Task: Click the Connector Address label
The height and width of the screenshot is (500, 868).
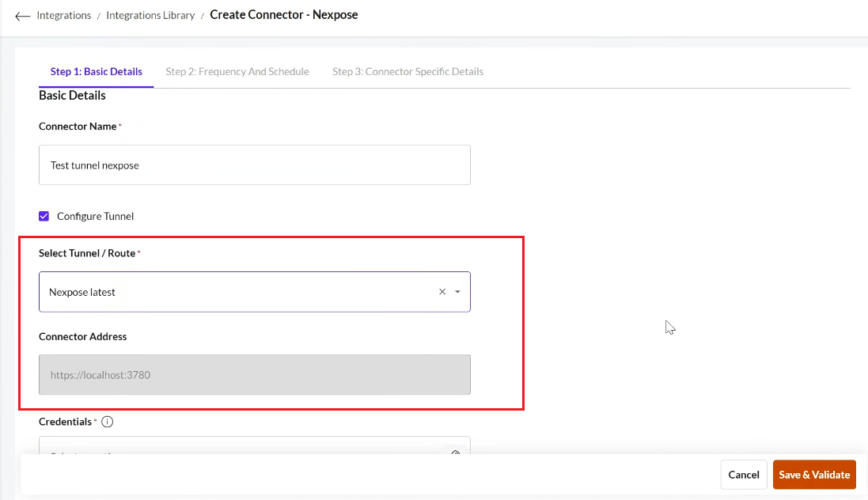Action: (82, 337)
